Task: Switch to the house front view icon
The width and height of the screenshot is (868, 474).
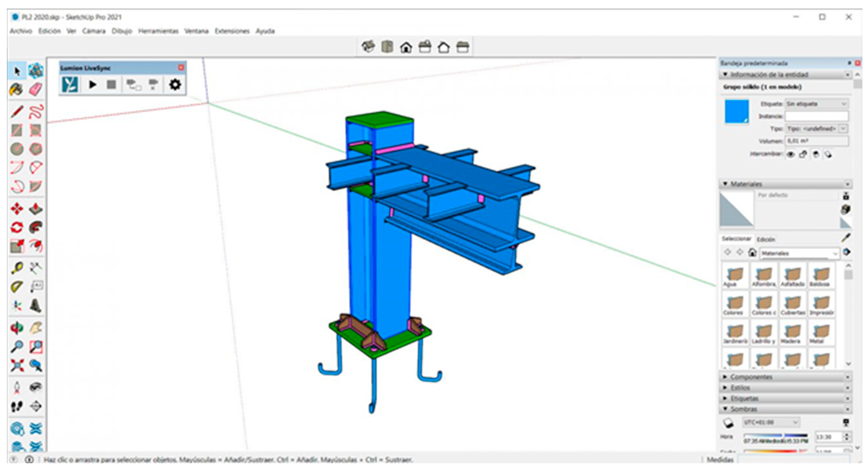Action: tap(406, 47)
